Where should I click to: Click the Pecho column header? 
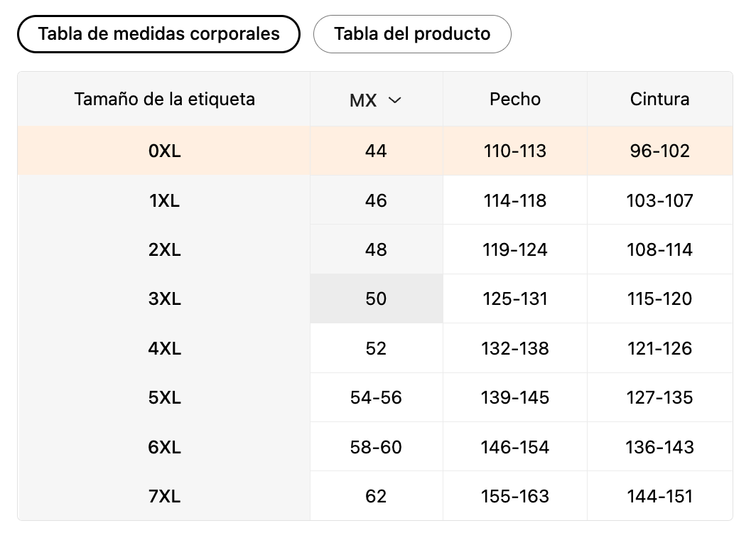click(515, 99)
